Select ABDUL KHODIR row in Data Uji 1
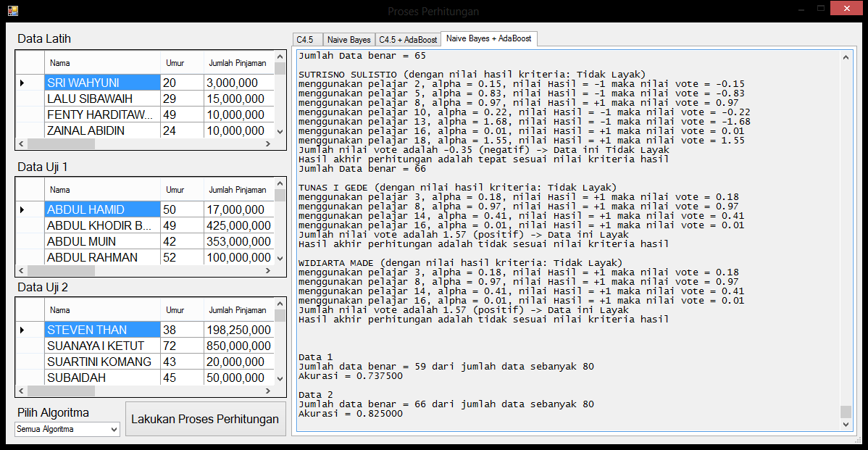 tap(101, 225)
